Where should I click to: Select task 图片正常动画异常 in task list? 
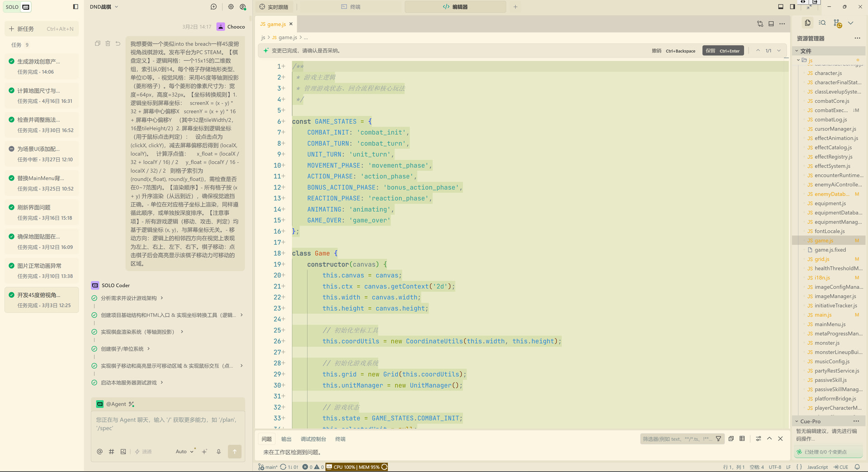(42, 271)
